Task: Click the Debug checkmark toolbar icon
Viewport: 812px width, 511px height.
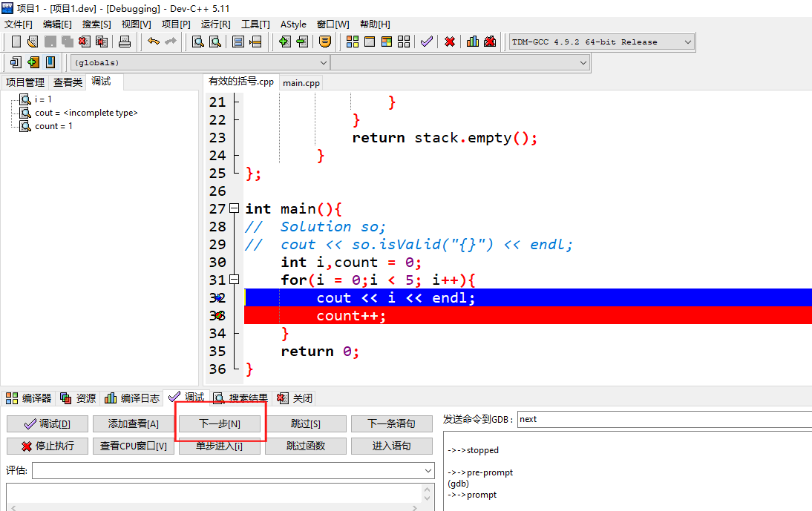Action: (x=427, y=42)
